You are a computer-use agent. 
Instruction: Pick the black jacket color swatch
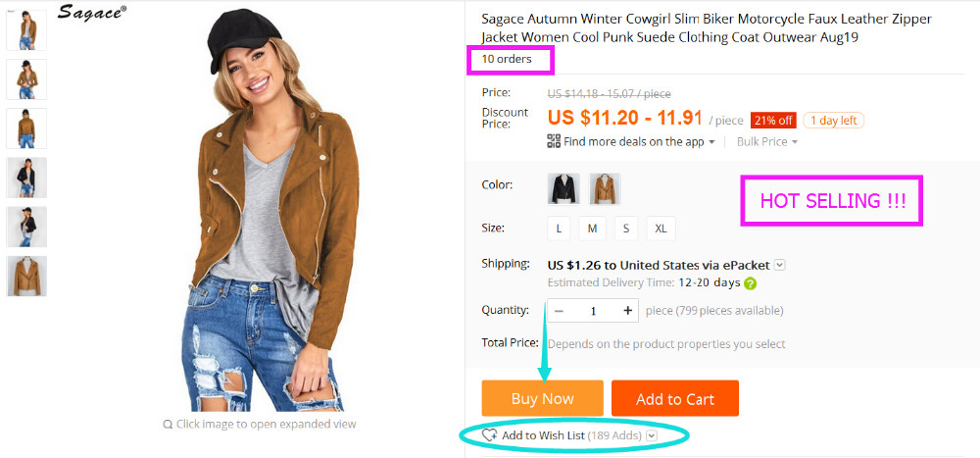point(563,188)
